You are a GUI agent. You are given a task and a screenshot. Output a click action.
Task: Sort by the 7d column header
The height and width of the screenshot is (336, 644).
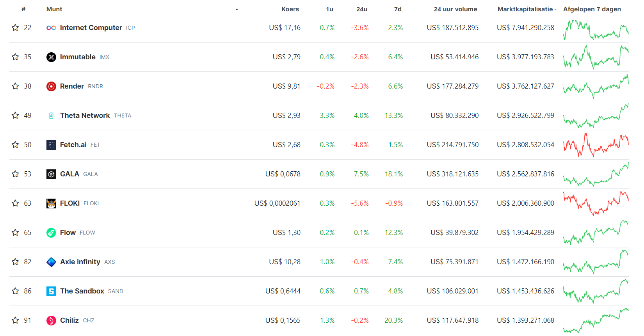point(398,9)
